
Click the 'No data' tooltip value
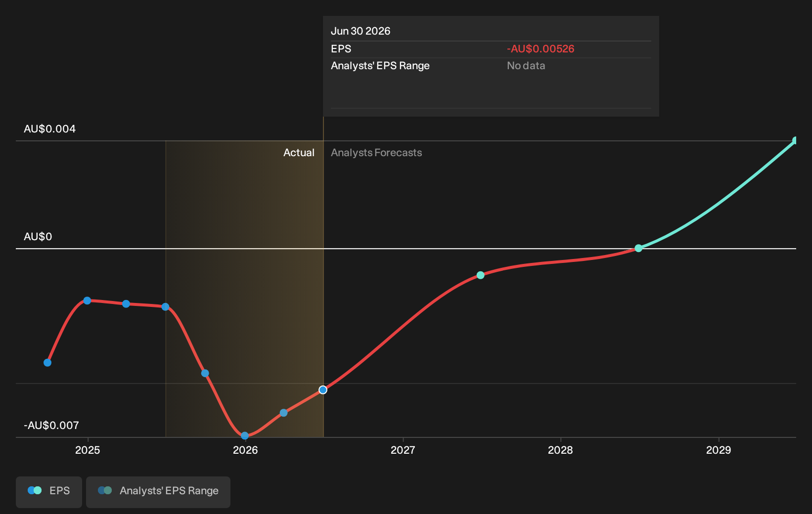pos(526,66)
